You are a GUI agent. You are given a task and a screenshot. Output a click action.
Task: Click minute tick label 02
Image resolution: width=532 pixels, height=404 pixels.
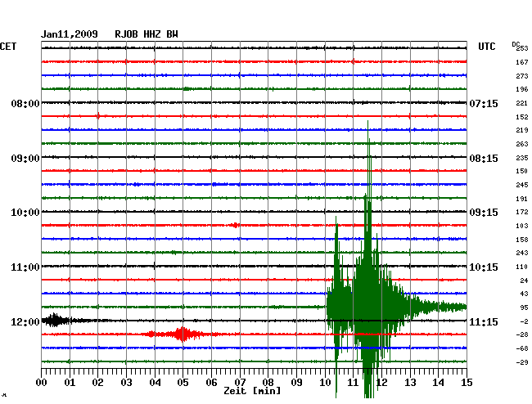(x=97, y=382)
